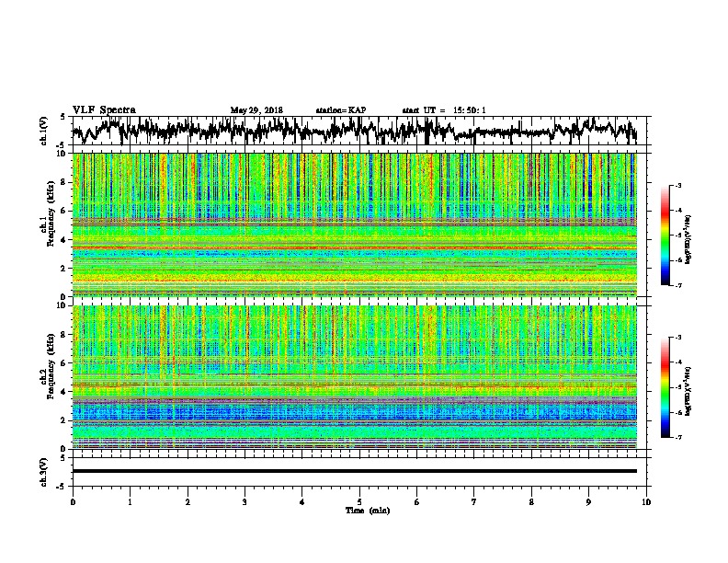Click inside the ch.2 spectrogram panel
This screenshot has height=563, width=728.
click(x=355, y=377)
